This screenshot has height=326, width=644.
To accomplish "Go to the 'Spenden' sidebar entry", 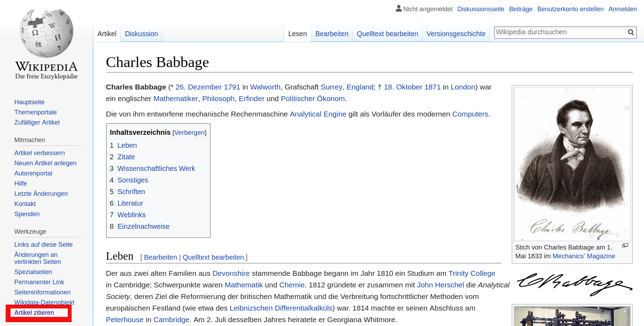I will click(x=27, y=214).
